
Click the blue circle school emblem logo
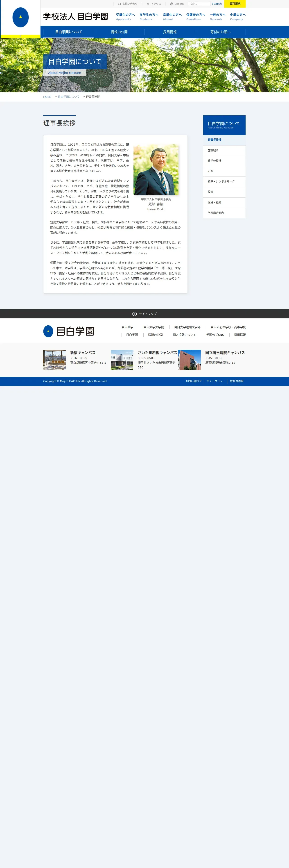pos(20,17)
